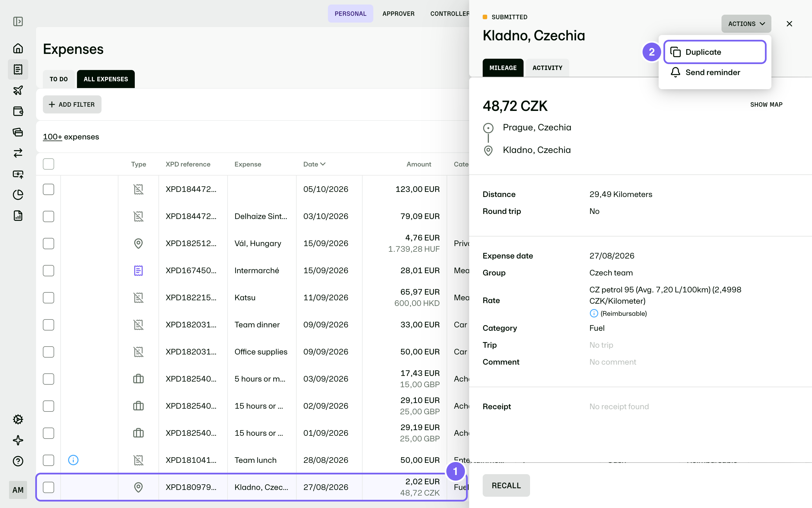Click the 100+ expenses count link
This screenshot has width=812, height=508.
pyautogui.click(x=52, y=137)
